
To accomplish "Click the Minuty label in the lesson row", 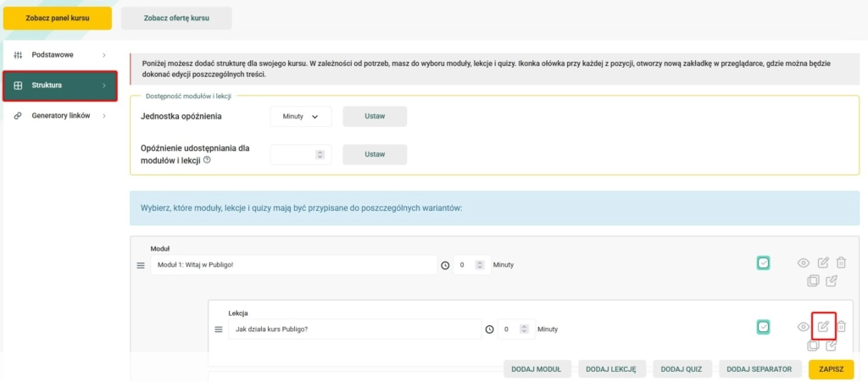I will [x=548, y=329].
